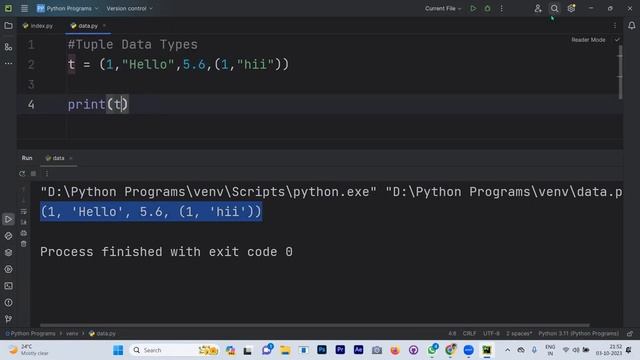
Task: Open IDE settings gear
Action: coord(571,8)
